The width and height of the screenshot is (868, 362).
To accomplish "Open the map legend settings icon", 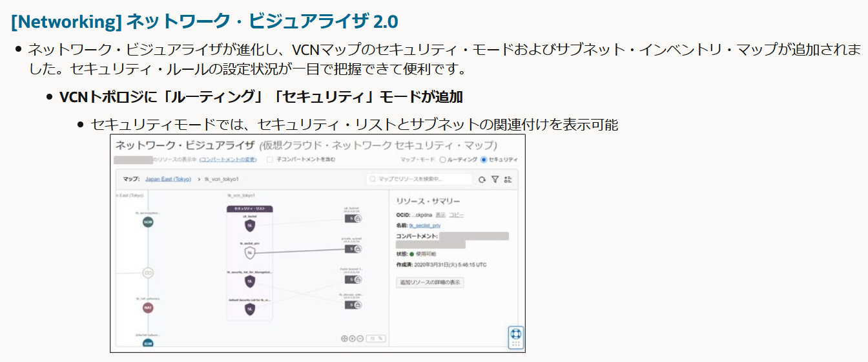I will point(508,180).
